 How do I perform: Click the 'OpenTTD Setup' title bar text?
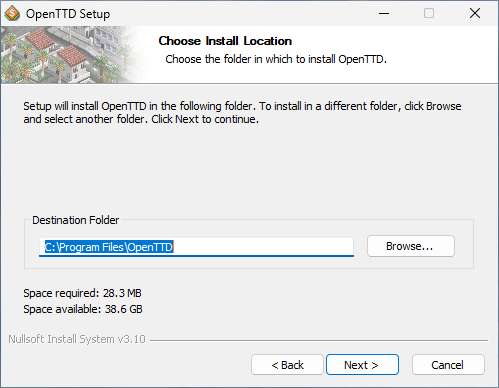[x=68, y=14]
